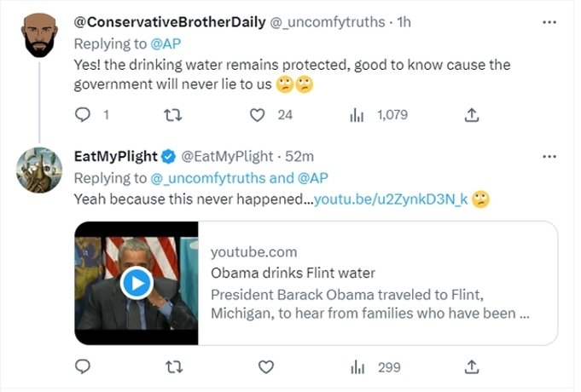View EatMyPlight's profile avatar

[39, 170]
